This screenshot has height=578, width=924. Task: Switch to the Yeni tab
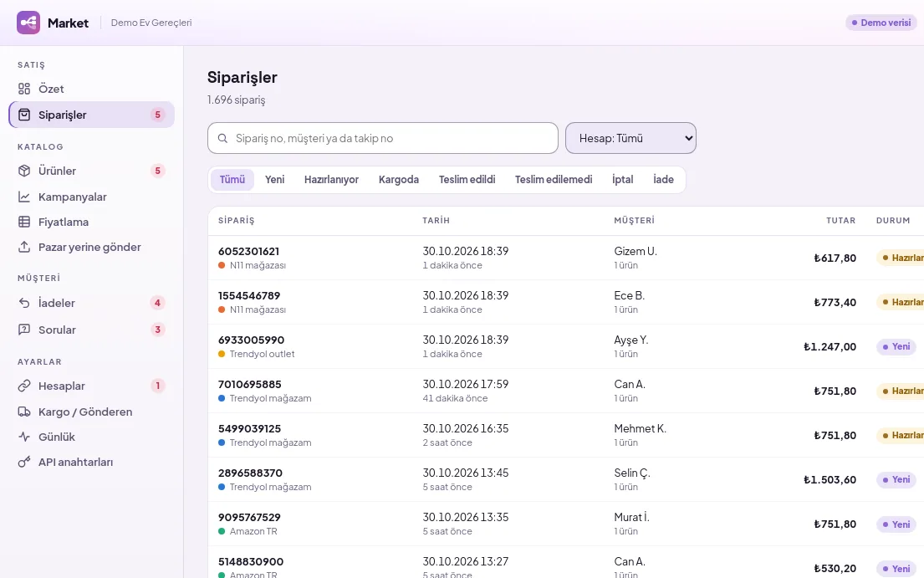tap(274, 180)
